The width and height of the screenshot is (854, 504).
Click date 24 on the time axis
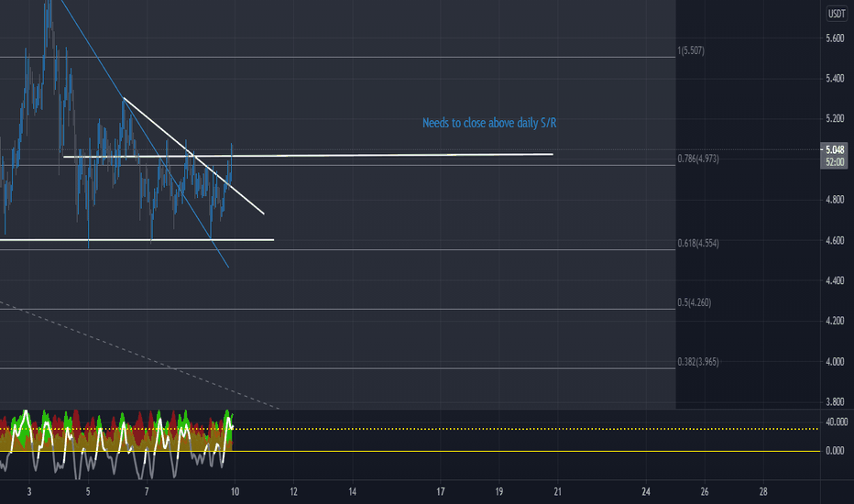point(646,492)
